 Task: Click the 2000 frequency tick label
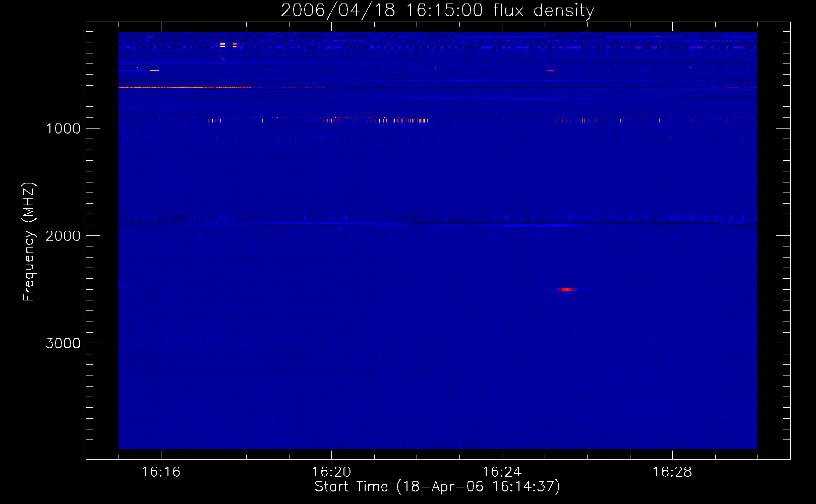click(x=63, y=236)
